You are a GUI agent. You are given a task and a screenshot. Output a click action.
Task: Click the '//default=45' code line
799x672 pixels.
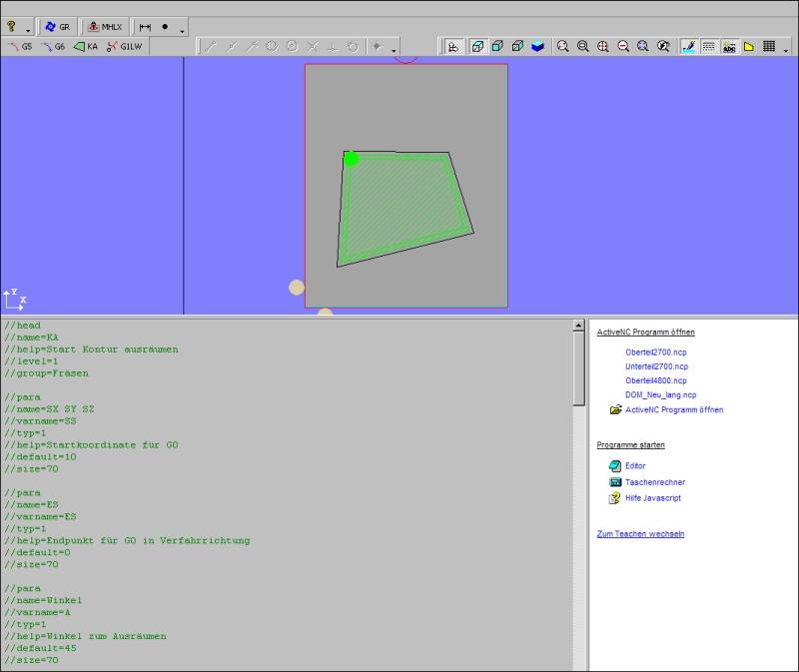point(40,648)
